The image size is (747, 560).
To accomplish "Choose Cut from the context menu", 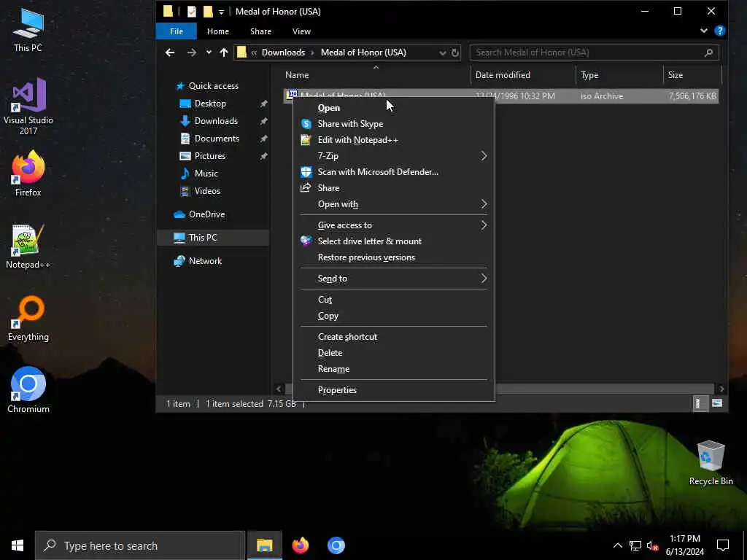I will tap(394, 300).
